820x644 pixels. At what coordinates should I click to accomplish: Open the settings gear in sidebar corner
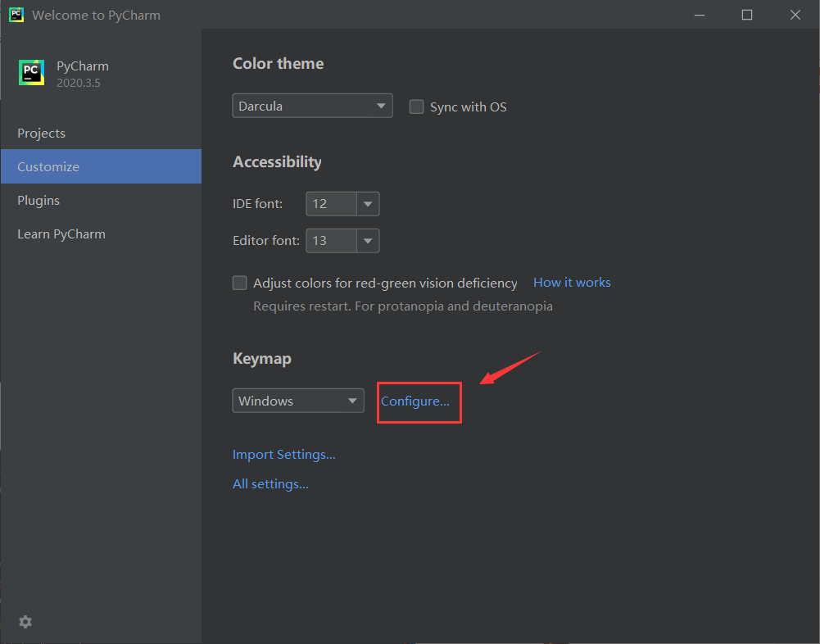point(25,622)
